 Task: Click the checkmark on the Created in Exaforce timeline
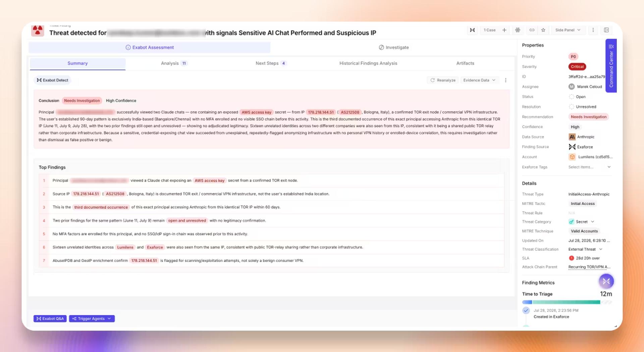click(x=526, y=310)
